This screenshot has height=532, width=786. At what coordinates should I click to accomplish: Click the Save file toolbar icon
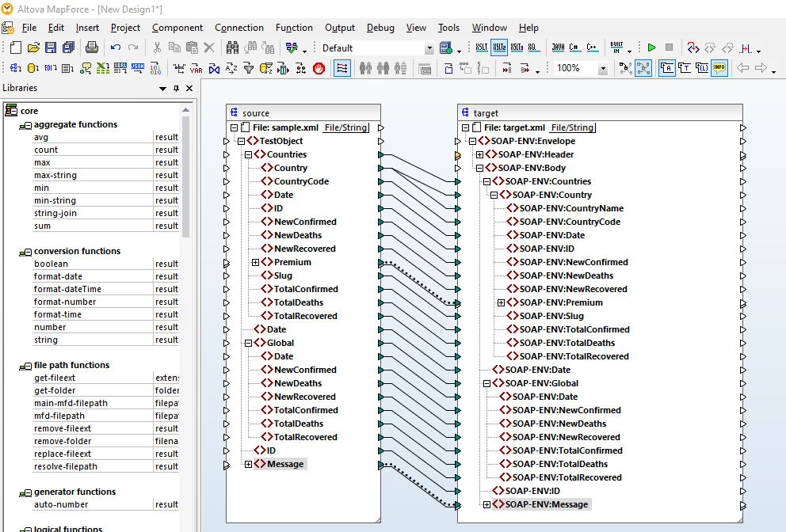pos(51,48)
